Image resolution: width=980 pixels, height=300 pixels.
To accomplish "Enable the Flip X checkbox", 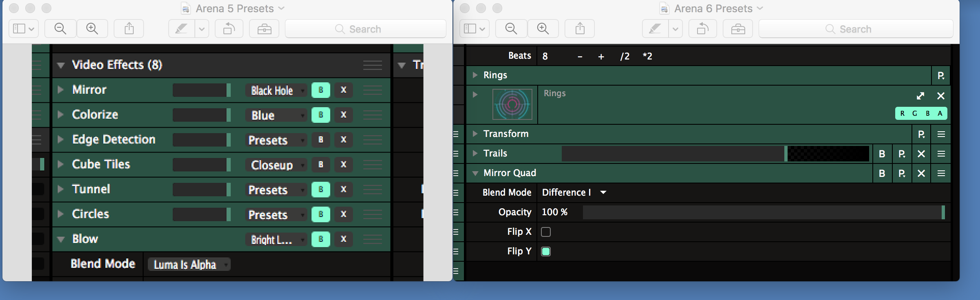I will pyautogui.click(x=546, y=232).
